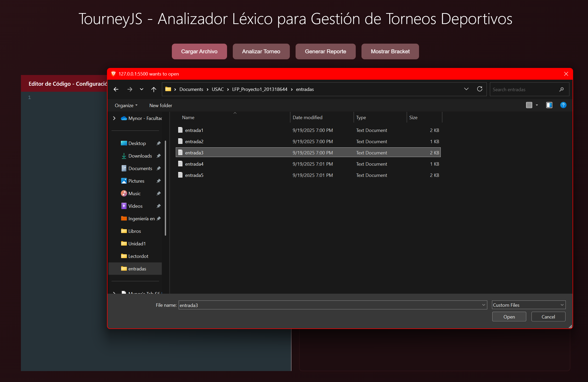Open the dialog help via the question mark icon

point(563,105)
